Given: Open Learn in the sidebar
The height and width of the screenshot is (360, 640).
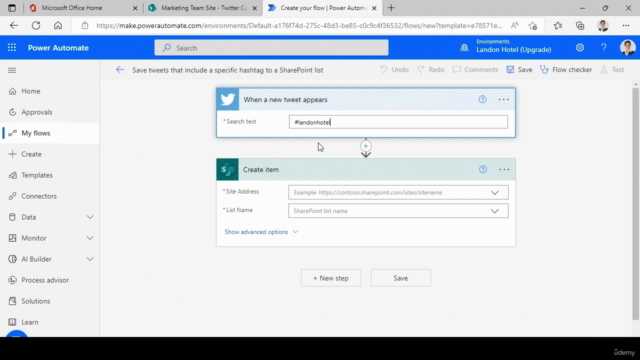Looking at the screenshot, I should click(x=30, y=322).
